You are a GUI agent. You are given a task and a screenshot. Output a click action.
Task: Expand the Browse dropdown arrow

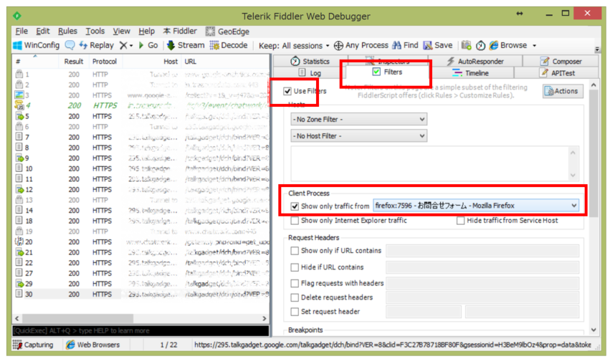click(534, 46)
